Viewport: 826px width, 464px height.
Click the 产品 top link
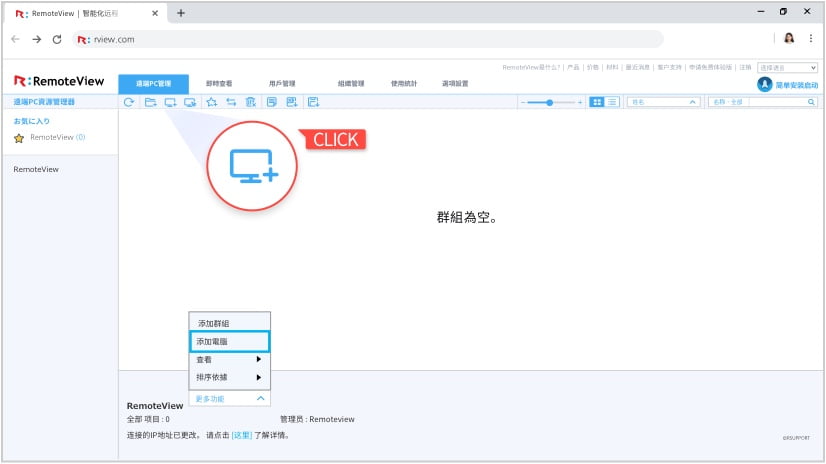pyautogui.click(x=573, y=67)
